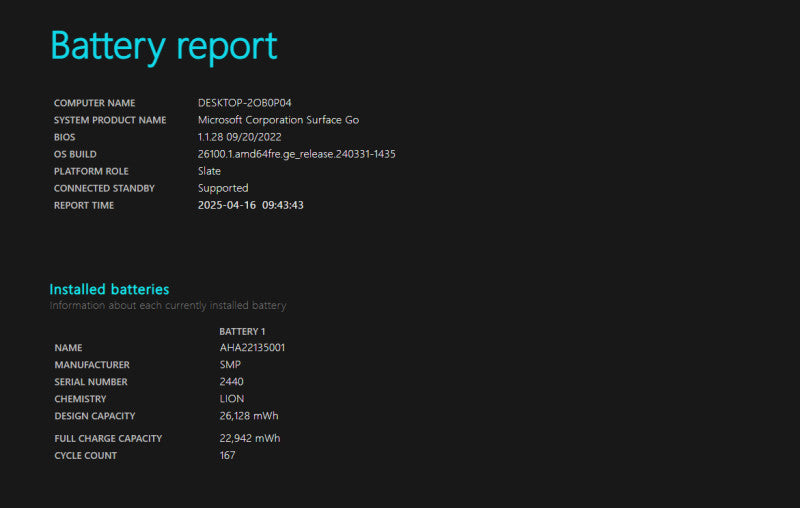The width and height of the screenshot is (800, 508).
Task: Select the COMPUTER NAME label
Action: tap(94, 103)
